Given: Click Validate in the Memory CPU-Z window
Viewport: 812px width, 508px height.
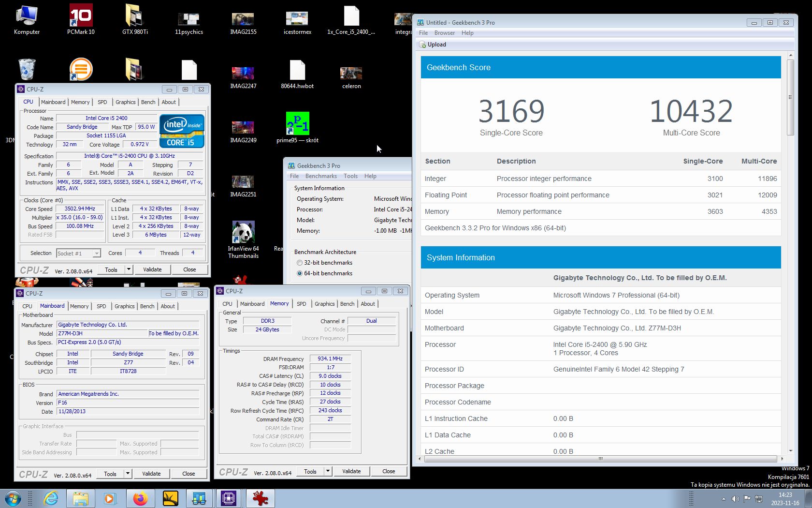Looking at the screenshot, I should point(351,471).
